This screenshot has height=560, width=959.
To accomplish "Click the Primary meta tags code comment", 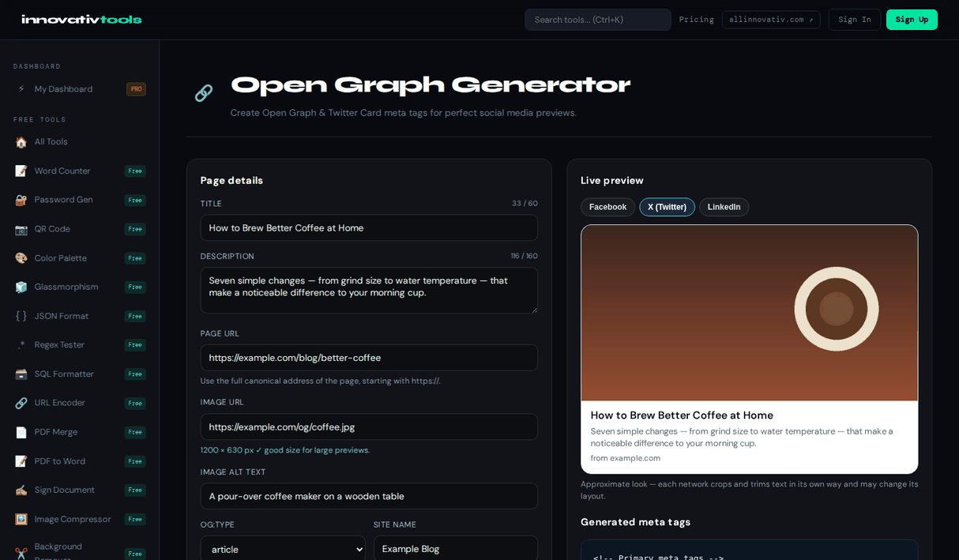I will pos(658,558).
